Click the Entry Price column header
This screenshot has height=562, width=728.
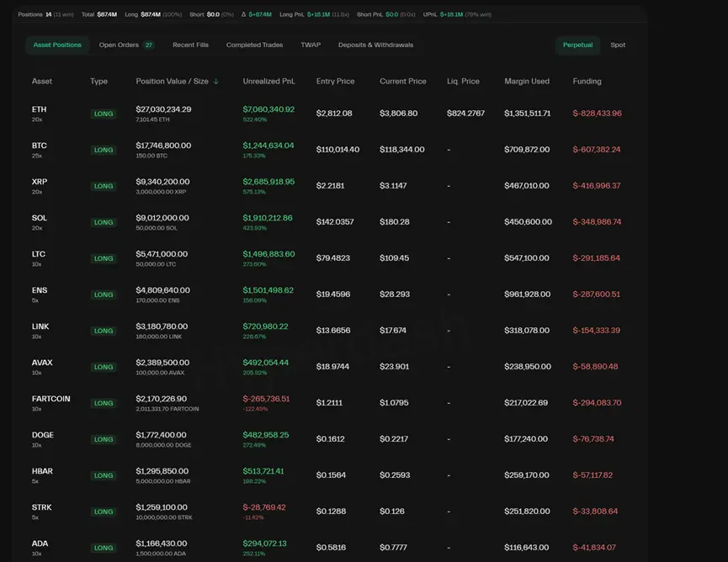pos(335,82)
